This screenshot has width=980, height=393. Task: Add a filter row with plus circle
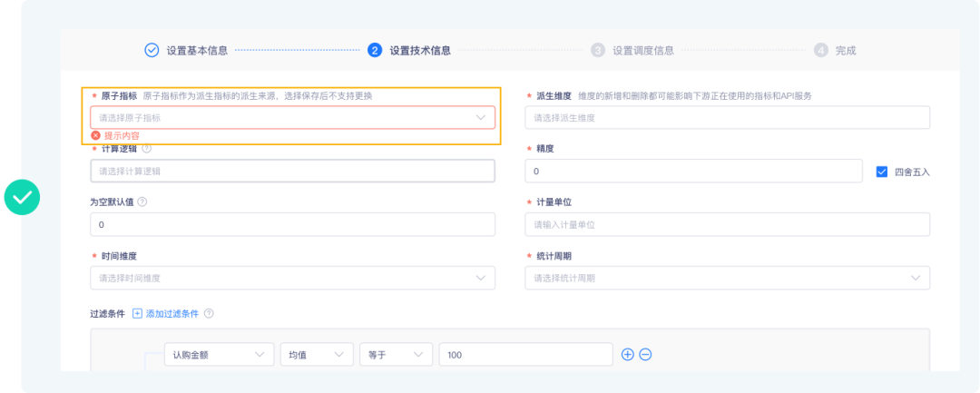pos(627,354)
